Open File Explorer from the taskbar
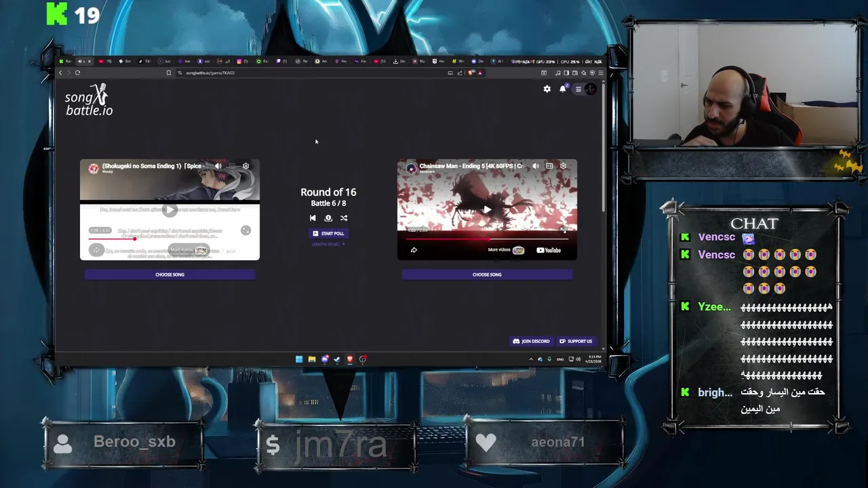Viewport: 868px width, 488px height. click(312, 359)
